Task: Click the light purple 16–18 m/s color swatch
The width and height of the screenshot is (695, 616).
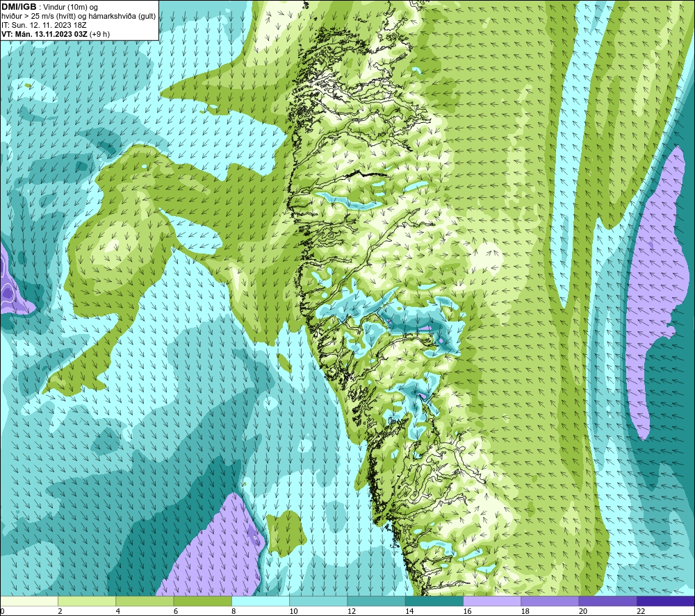Action: point(493,601)
